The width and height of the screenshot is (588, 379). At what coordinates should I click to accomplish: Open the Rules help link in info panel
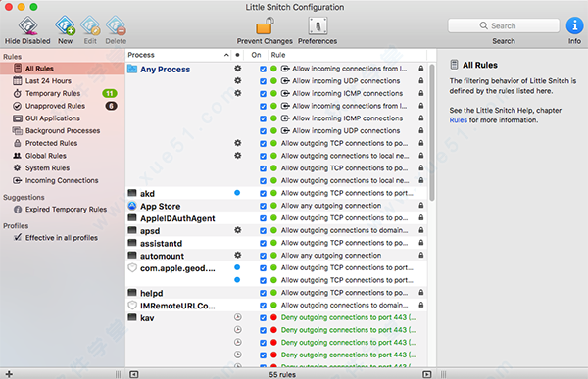point(459,120)
